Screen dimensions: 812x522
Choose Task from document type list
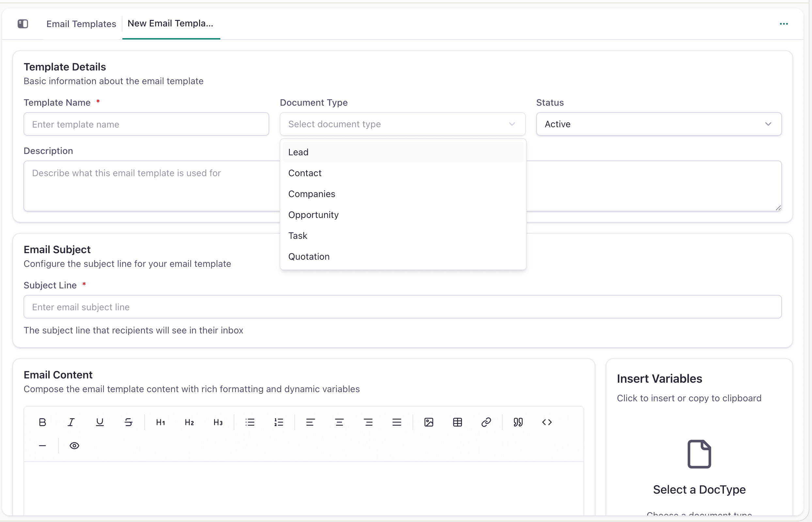[403, 236]
